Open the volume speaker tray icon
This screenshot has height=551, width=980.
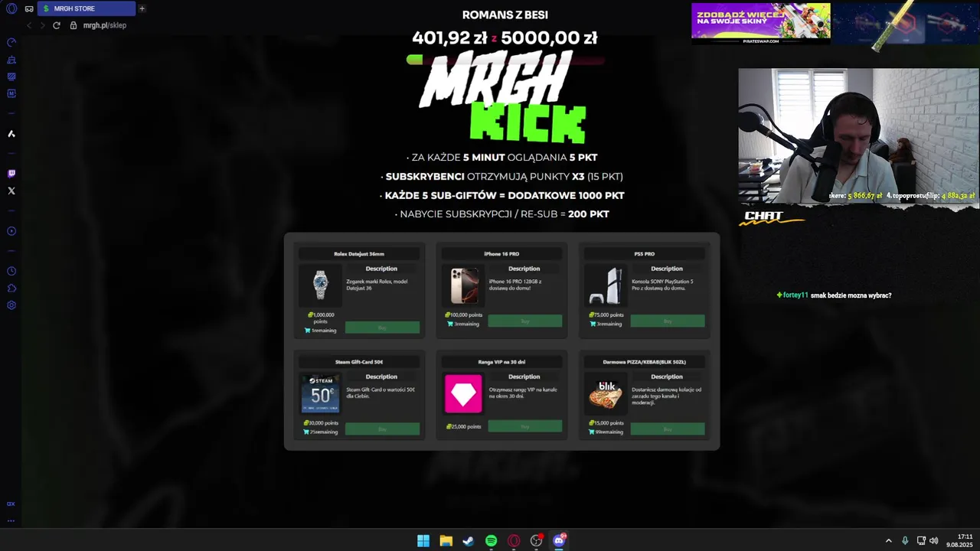click(x=934, y=541)
